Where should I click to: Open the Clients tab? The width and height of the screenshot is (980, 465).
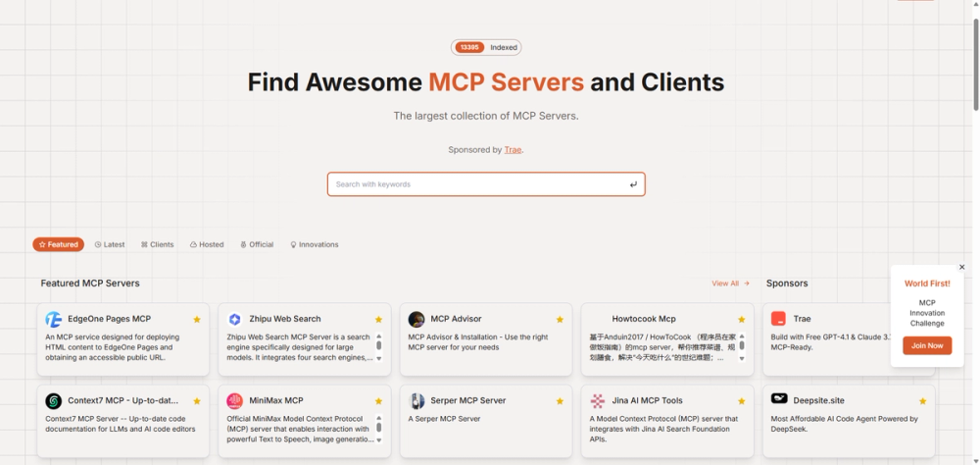point(158,244)
